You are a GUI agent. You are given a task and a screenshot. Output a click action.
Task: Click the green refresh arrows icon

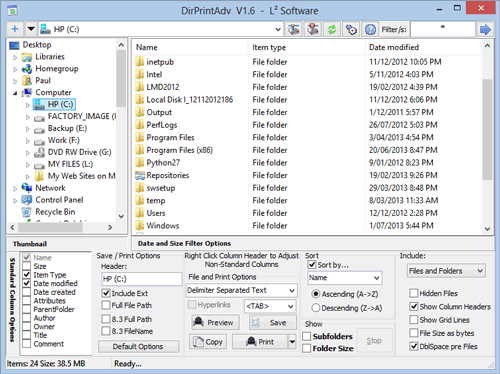332,29
